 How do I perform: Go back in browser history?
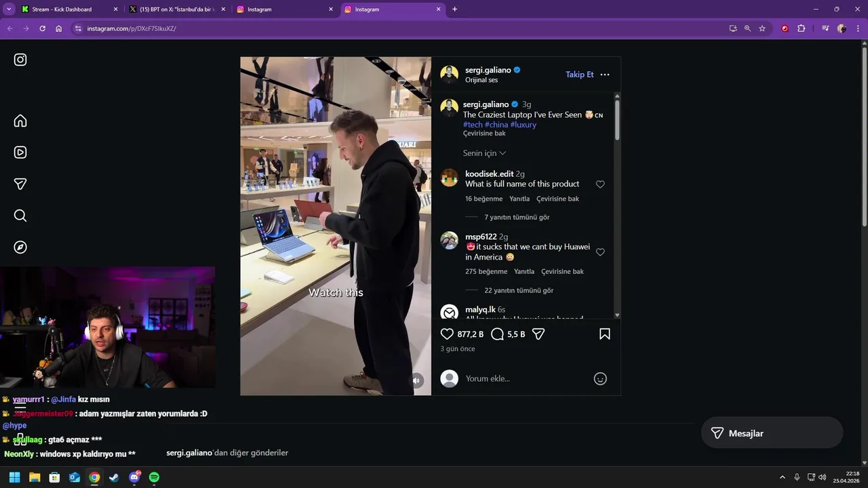pyautogui.click(x=9, y=28)
